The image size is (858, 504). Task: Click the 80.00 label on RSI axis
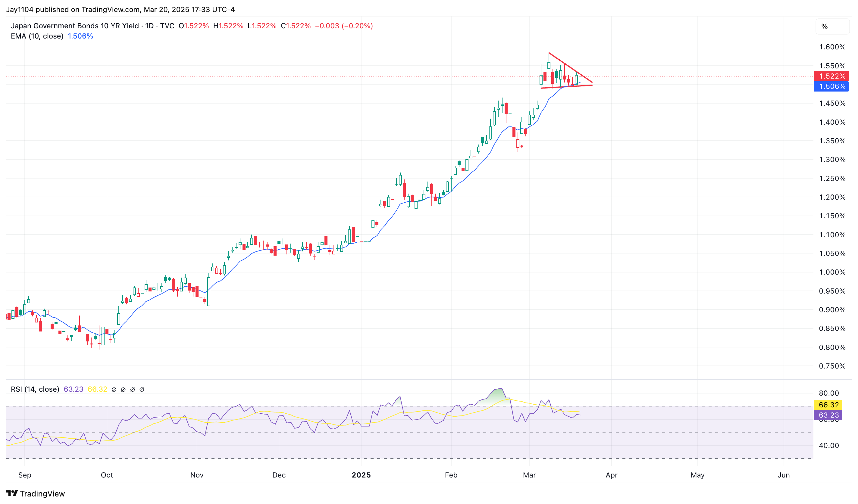pos(829,393)
